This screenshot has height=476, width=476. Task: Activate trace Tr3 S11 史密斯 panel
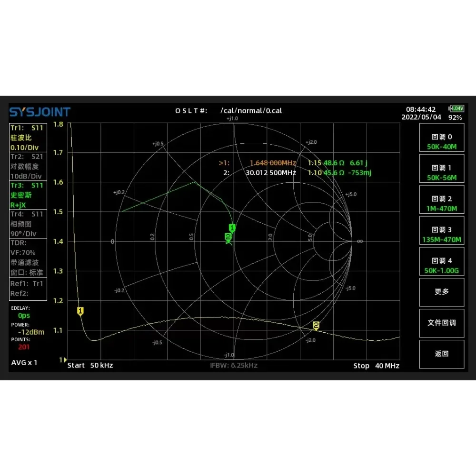[x=28, y=195]
